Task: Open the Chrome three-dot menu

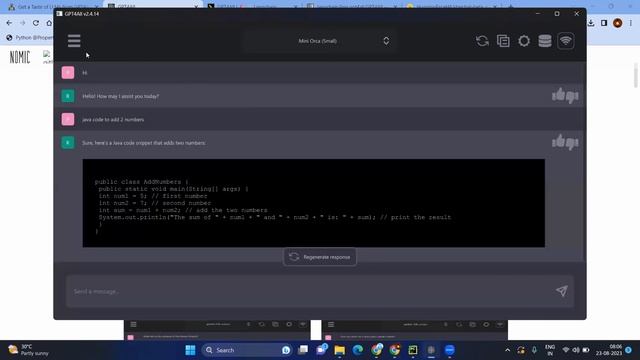Action: pyautogui.click(x=631, y=23)
